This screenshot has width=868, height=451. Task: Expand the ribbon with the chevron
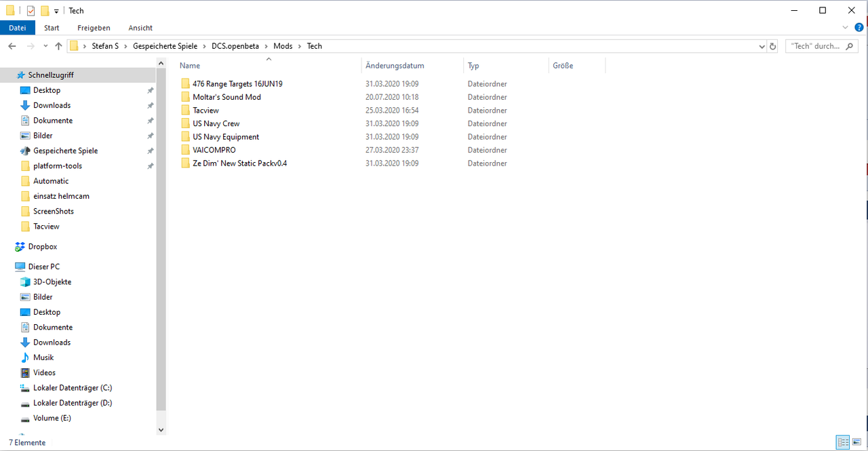(x=846, y=27)
